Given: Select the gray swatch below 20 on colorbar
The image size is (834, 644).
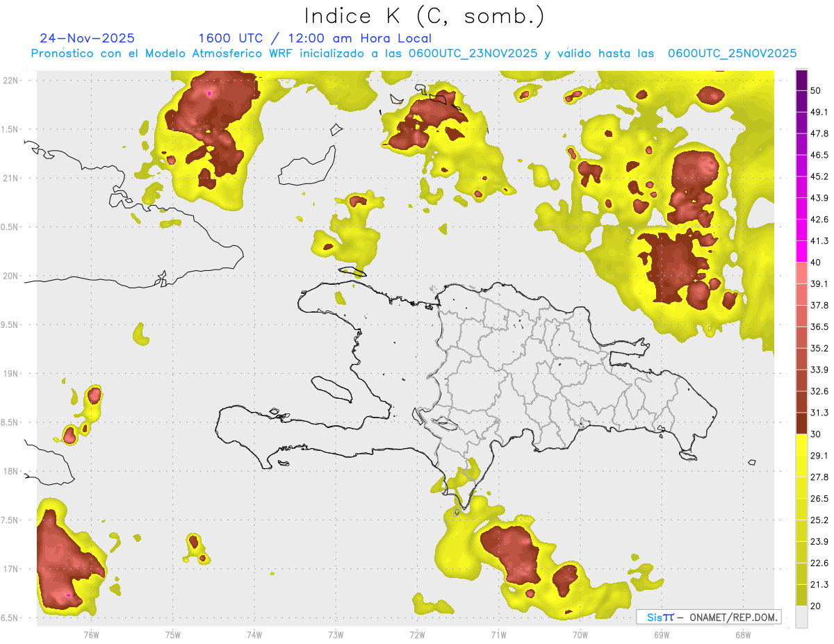Looking at the screenshot, I should pyautogui.click(x=801, y=617).
